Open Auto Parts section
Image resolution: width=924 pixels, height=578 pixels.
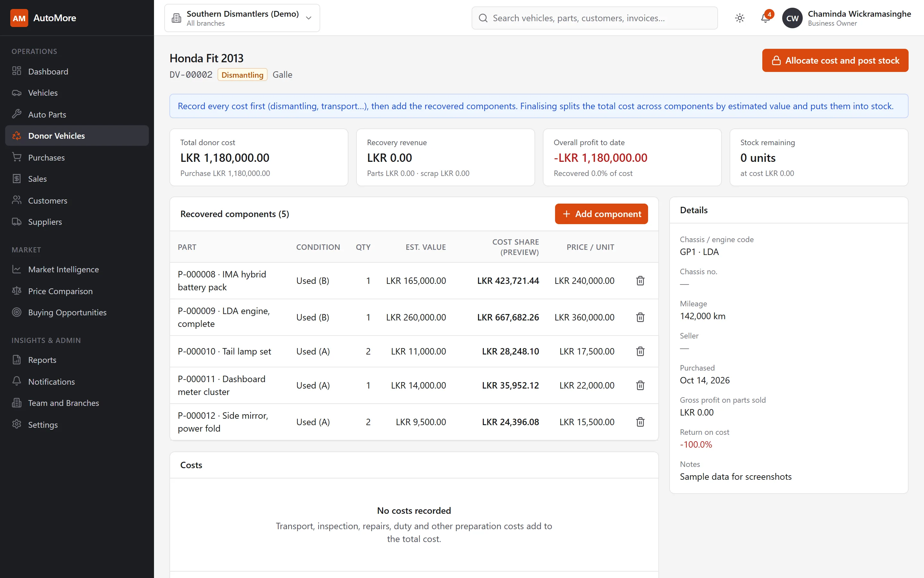pyautogui.click(x=77, y=114)
